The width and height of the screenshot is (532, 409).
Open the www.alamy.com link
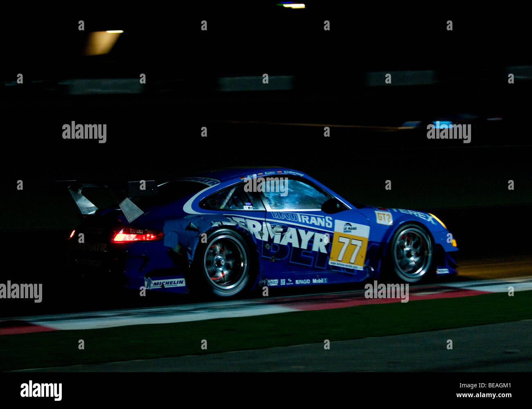pyautogui.click(x=484, y=395)
